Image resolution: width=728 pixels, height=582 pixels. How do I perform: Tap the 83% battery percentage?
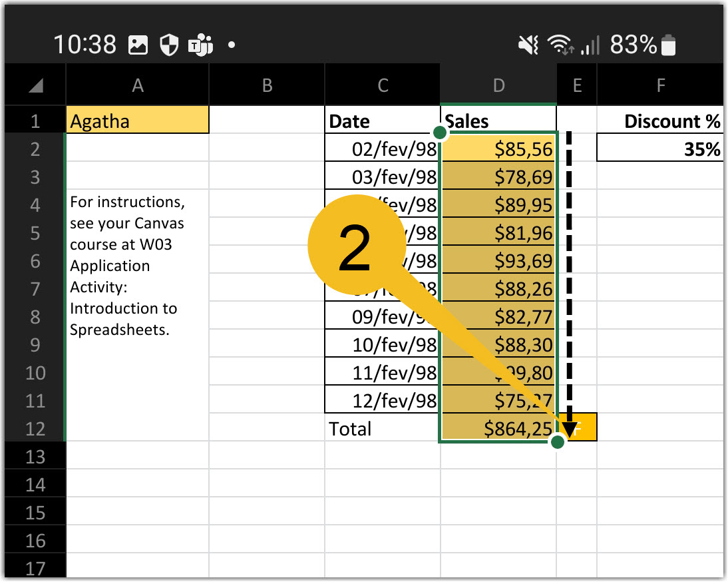point(634,45)
